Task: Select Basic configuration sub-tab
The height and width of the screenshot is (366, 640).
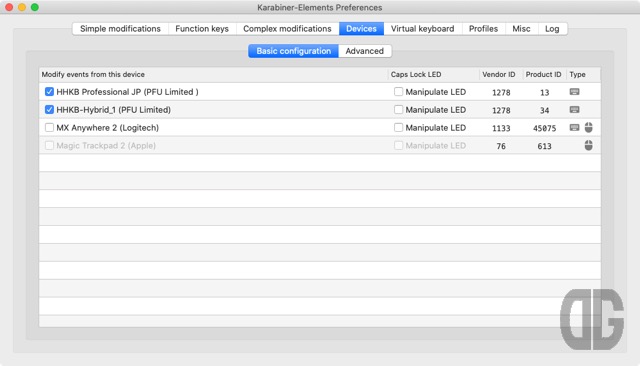Action: pos(293,51)
